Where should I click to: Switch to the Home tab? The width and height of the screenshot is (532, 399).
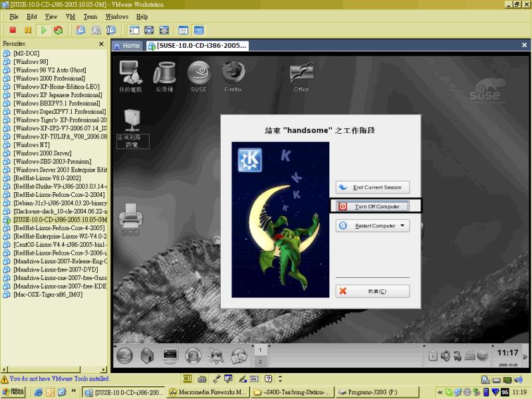click(127, 46)
